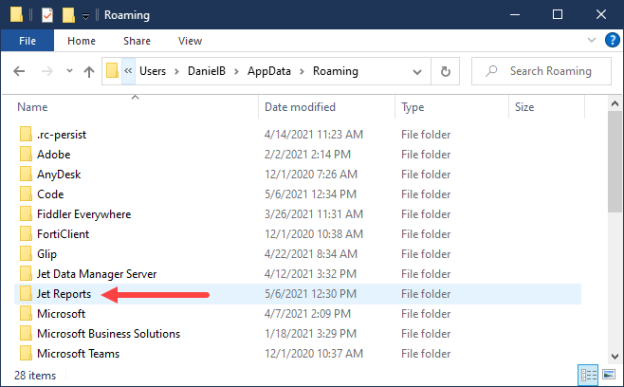Click the Properties quick access icon
Image resolution: width=624 pixels, height=387 pixels.
(x=47, y=15)
